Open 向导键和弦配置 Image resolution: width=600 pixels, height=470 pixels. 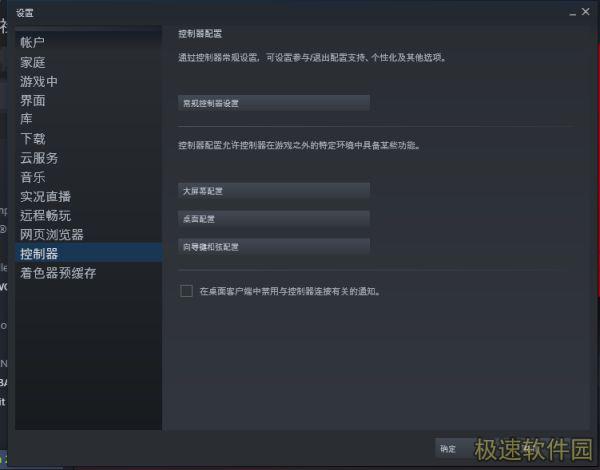pos(274,246)
